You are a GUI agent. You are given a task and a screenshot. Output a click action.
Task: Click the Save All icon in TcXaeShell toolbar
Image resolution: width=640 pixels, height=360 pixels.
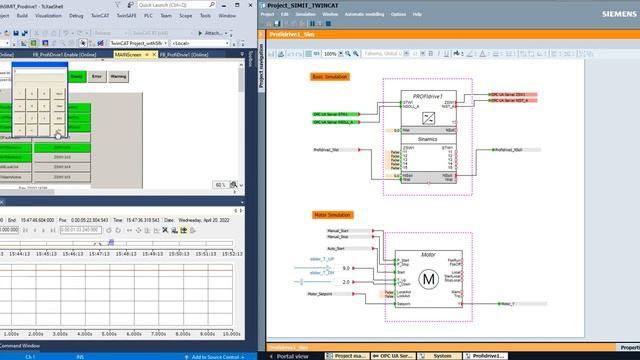pos(24,33)
